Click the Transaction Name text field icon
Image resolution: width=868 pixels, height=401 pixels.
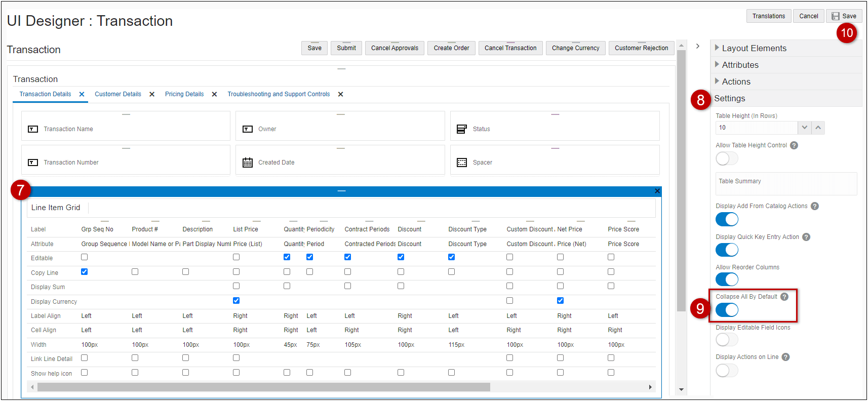coord(33,129)
